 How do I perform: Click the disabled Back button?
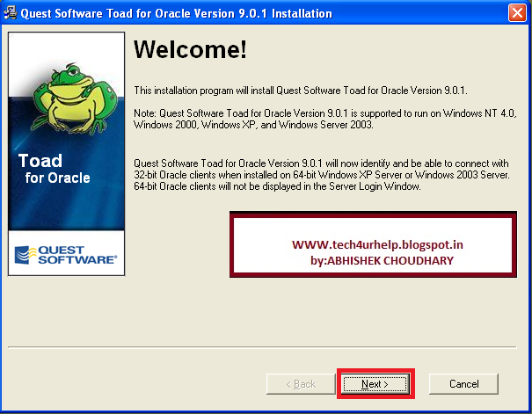click(x=301, y=384)
